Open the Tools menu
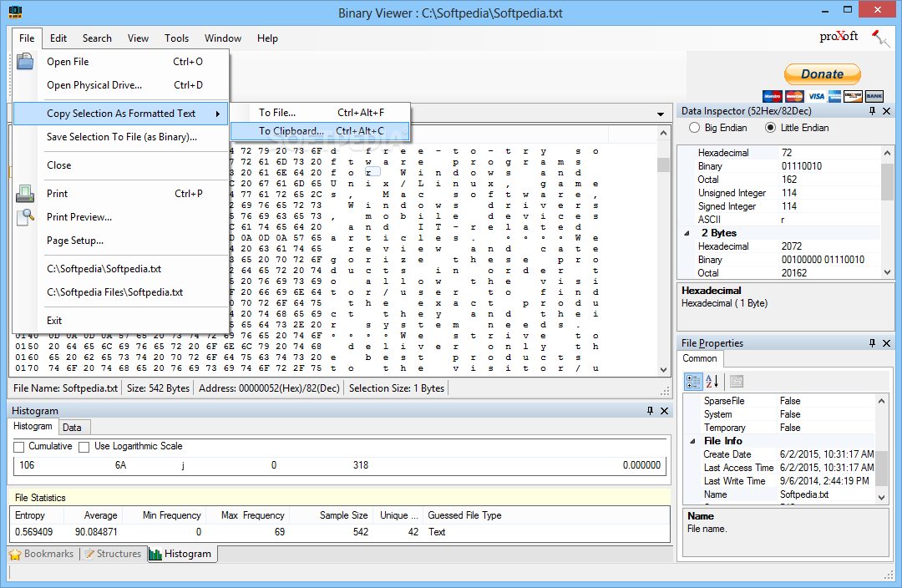The width and height of the screenshot is (902, 588). (x=176, y=38)
